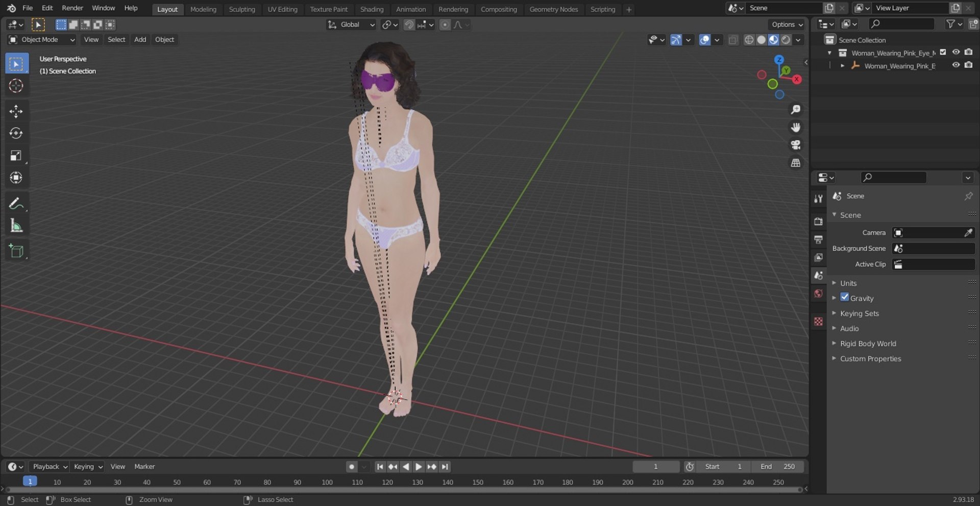Screen dimensions: 980x506
Task: Click the Marker menu in timeline
Action: (x=144, y=467)
